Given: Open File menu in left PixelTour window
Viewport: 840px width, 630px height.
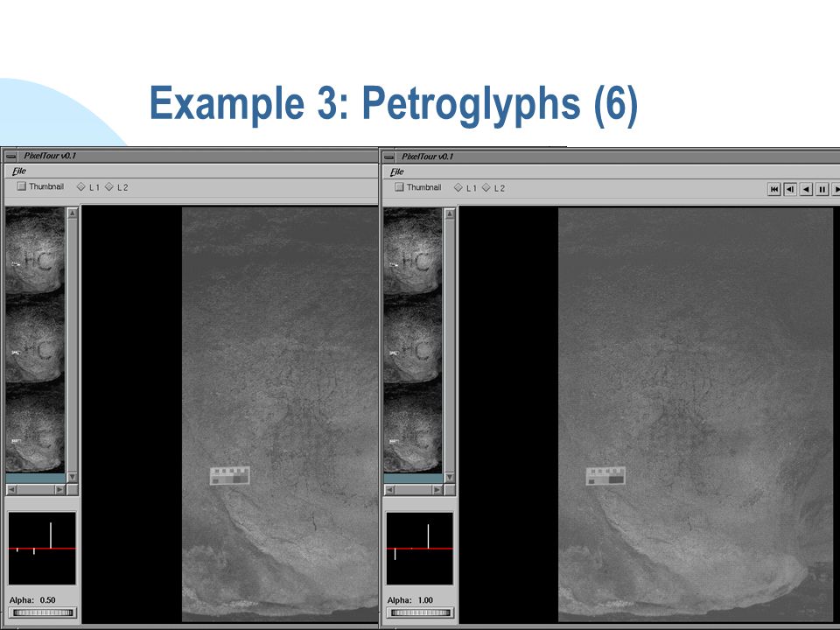Looking at the screenshot, I should tap(19, 171).
